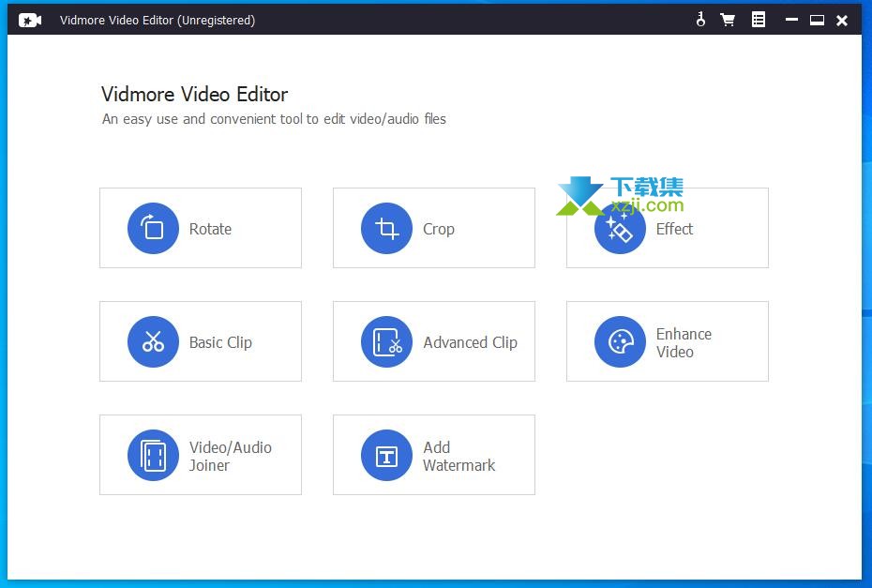This screenshot has width=872, height=588.
Task: Click the Effect magic wand icon
Action: (620, 228)
